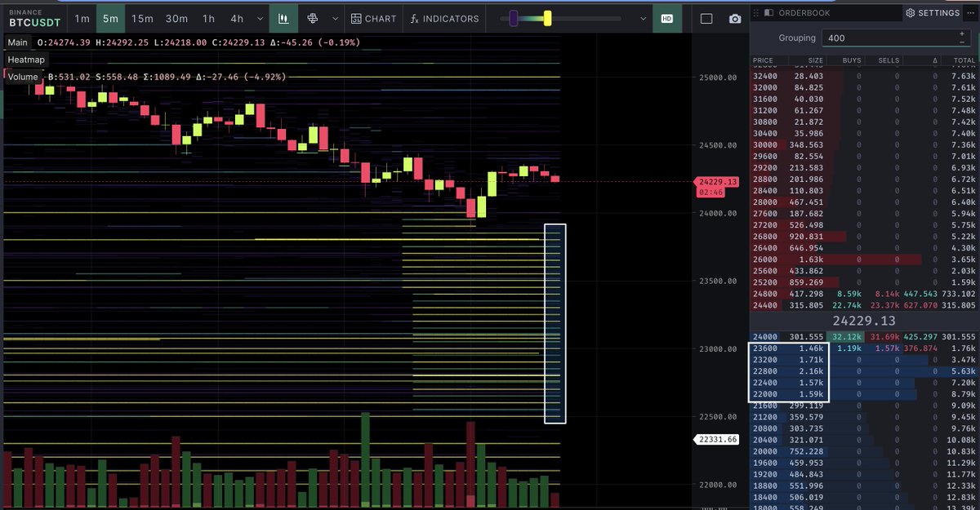
Task: Click the Volume pane label
Action: click(x=23, y=77)
